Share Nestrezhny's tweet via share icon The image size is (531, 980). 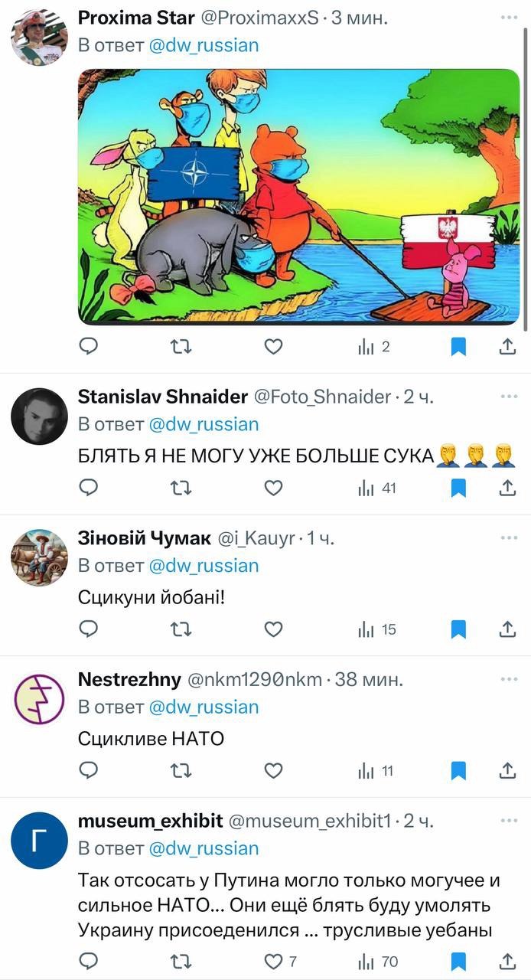click(x=507, y=771)
